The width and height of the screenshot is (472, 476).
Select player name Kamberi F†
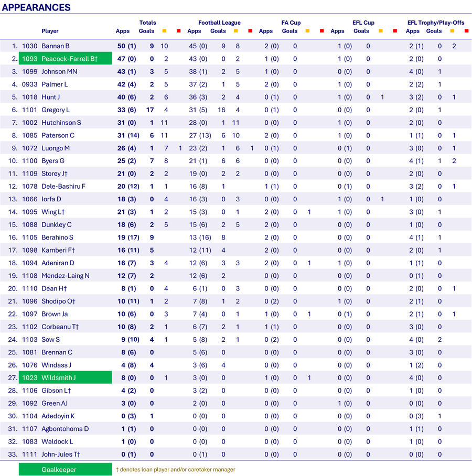[x=58, y=250]
